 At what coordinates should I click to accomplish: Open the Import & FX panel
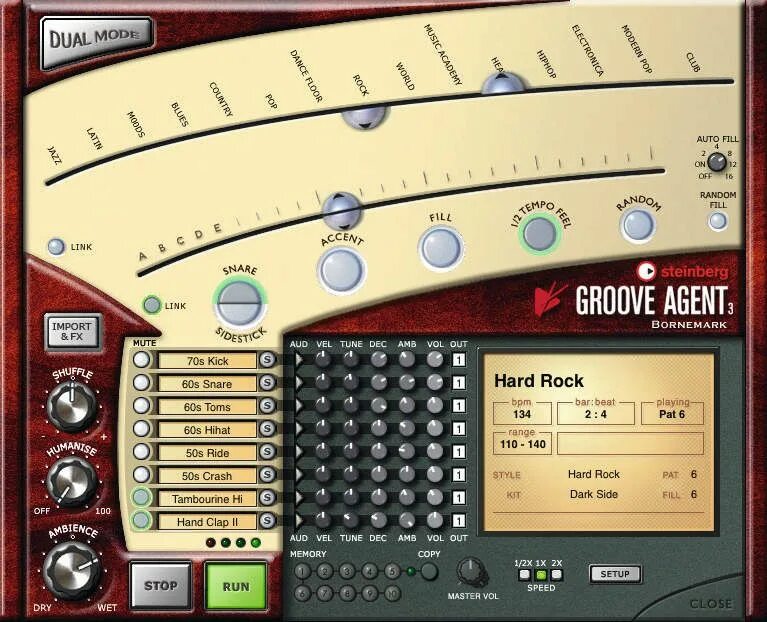pyautogui.click(x=72, y=332)
